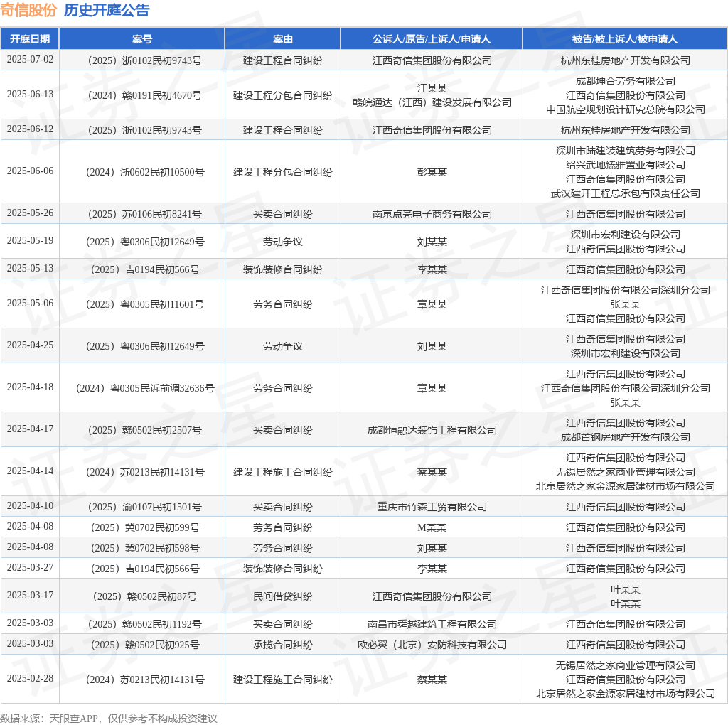Viewport: 728px width, 725px height.
Task: Click the date 2025-03-27
Action: tap(30, 568)
